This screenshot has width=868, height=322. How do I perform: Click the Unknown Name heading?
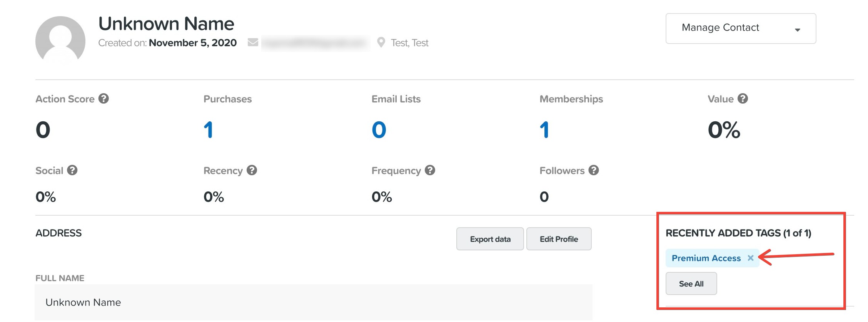[x=166, y=24]
